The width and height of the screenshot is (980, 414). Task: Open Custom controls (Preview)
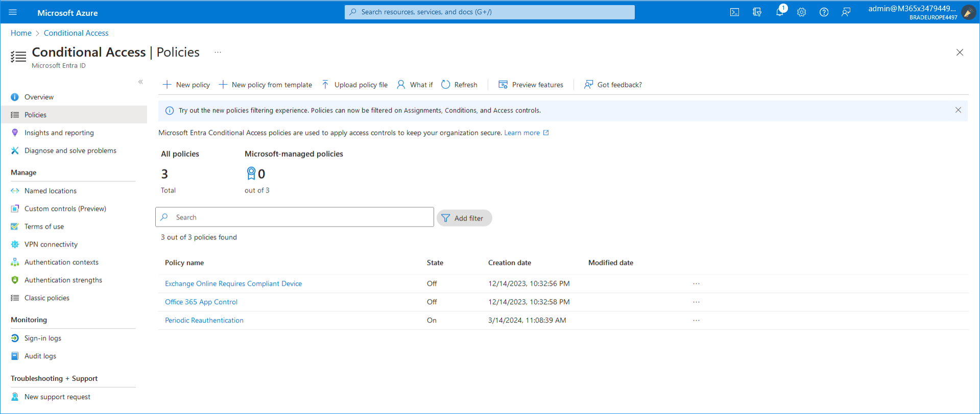[x=65, y=209]
